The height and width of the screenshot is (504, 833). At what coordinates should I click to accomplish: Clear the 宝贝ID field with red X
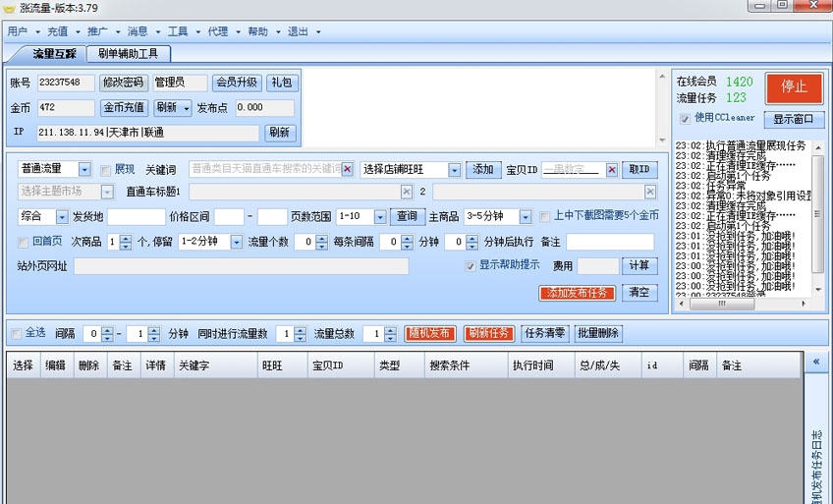(x=611, y=169)
